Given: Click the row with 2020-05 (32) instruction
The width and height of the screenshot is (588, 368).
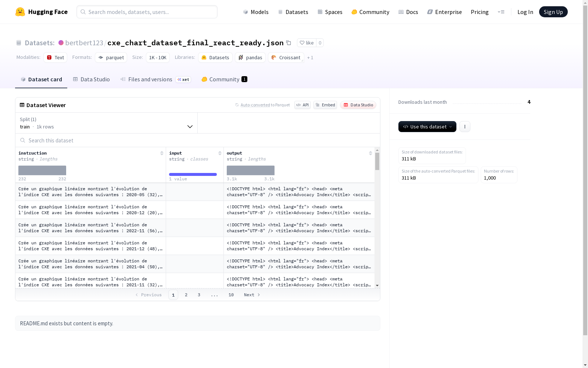Looking at the screenshot, I should 195,192.
